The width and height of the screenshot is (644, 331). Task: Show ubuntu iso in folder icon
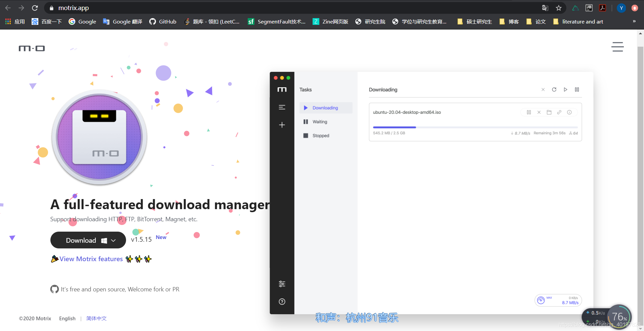pyautogui.click(x=549, y=112)
